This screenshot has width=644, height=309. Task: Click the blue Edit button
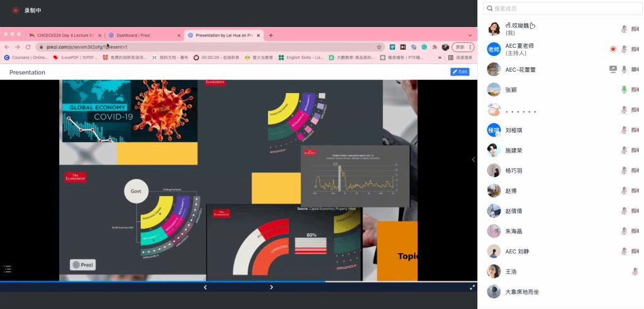[x=460, y=72]
